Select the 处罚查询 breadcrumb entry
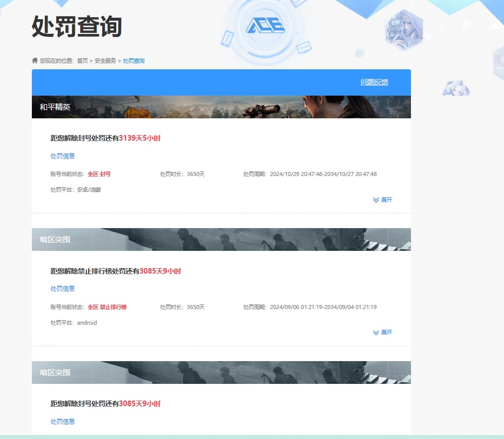This screenshot has width=504, height=439. 133,60
